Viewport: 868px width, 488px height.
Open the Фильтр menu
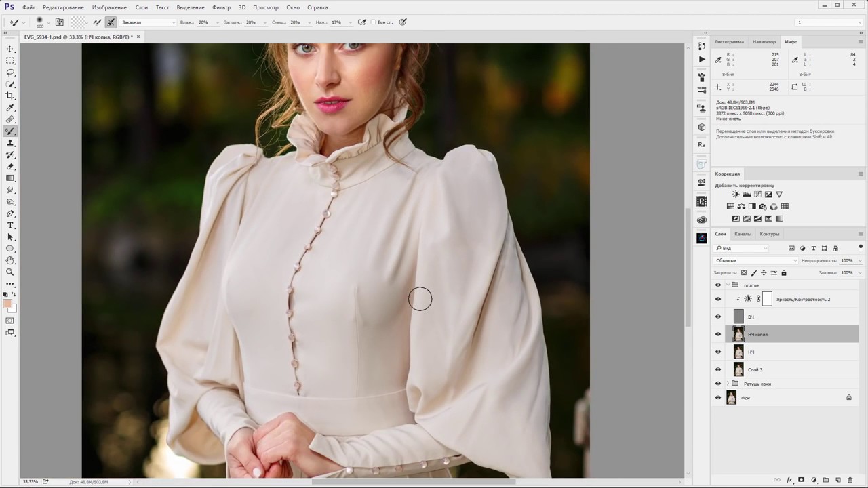coord(221,7)
